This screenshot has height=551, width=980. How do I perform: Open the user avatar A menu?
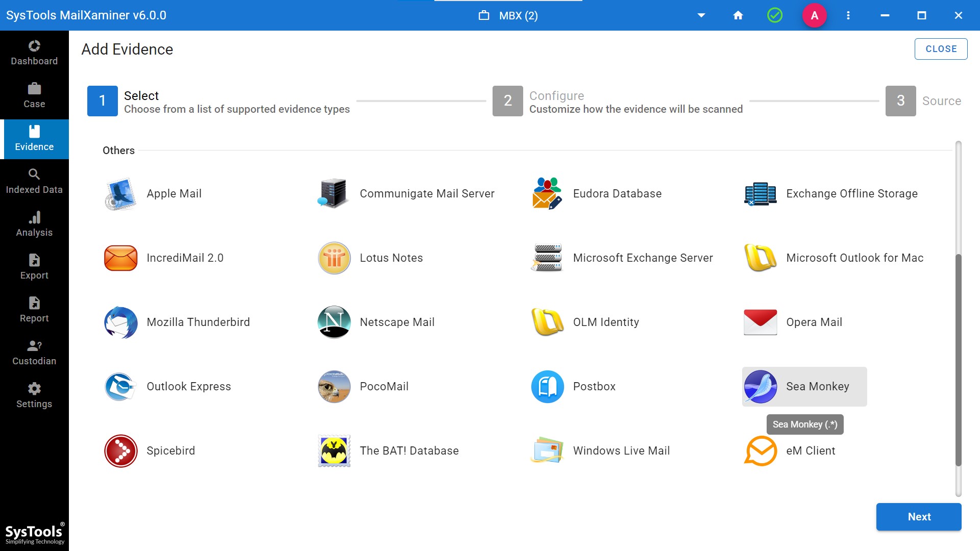[815, 15]
